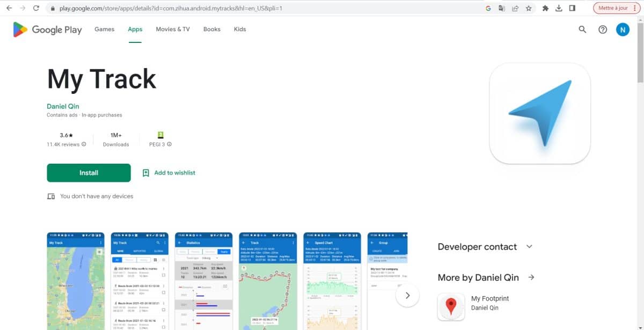Image resolution: width=644 pixels, height=330 pixels.
Task: Expand the Developer contact section
Action: tap(529, 247)
